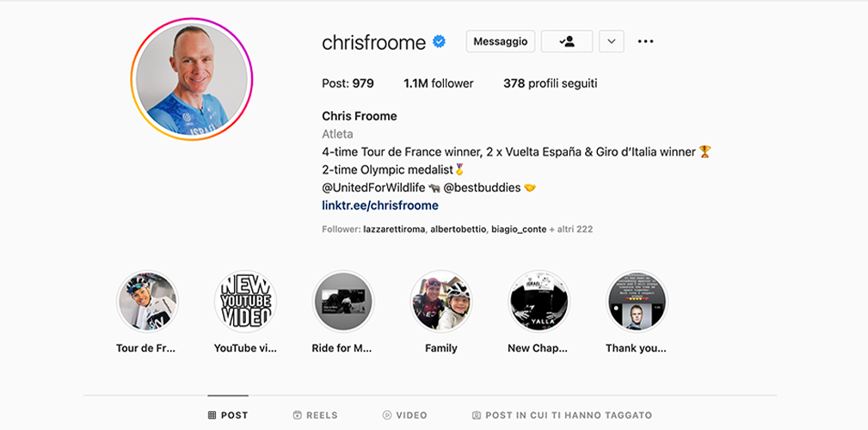Expand the suggested accounts chevron dropdown
Image resolution: width=868 pixels, height=430 pixels.
click(x=612, y=41)
